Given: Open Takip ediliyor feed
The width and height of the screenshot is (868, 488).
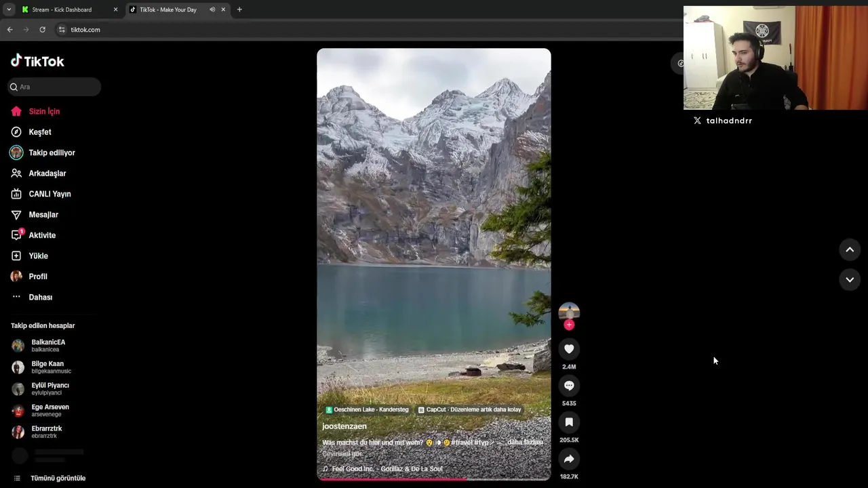Looking at the screenshot, I should click(x=52, y=152).
